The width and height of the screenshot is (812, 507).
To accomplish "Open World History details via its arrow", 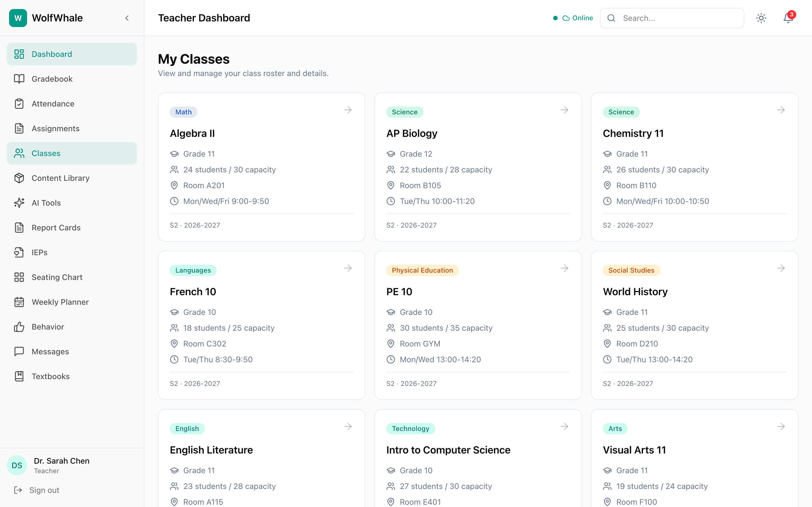I will (x=781, y=268).
